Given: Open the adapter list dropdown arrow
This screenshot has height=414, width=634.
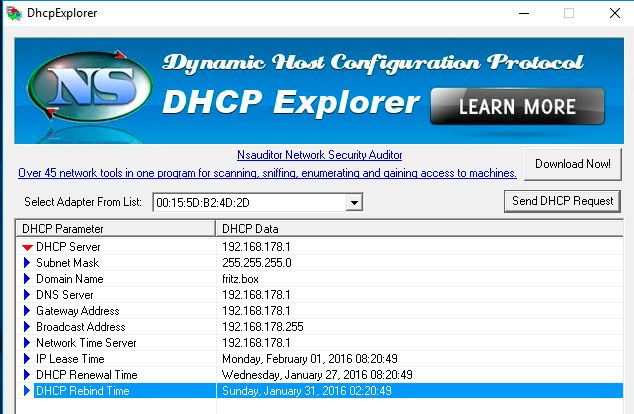Looking at the screenshot, I should pos(354,203).
